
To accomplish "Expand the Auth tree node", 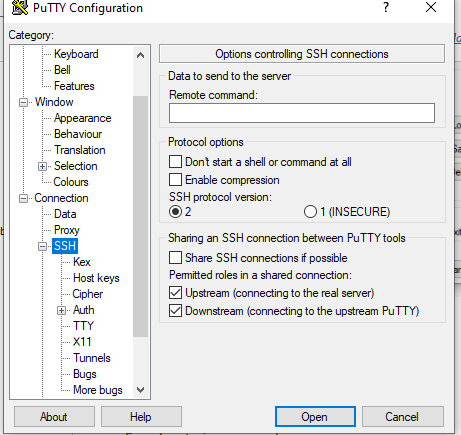I will (x=61, y=311).
